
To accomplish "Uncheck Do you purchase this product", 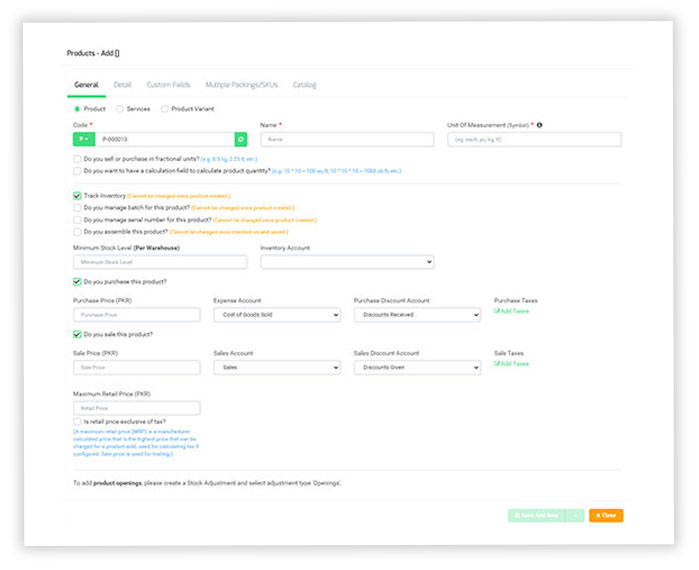I will [77, 282].
